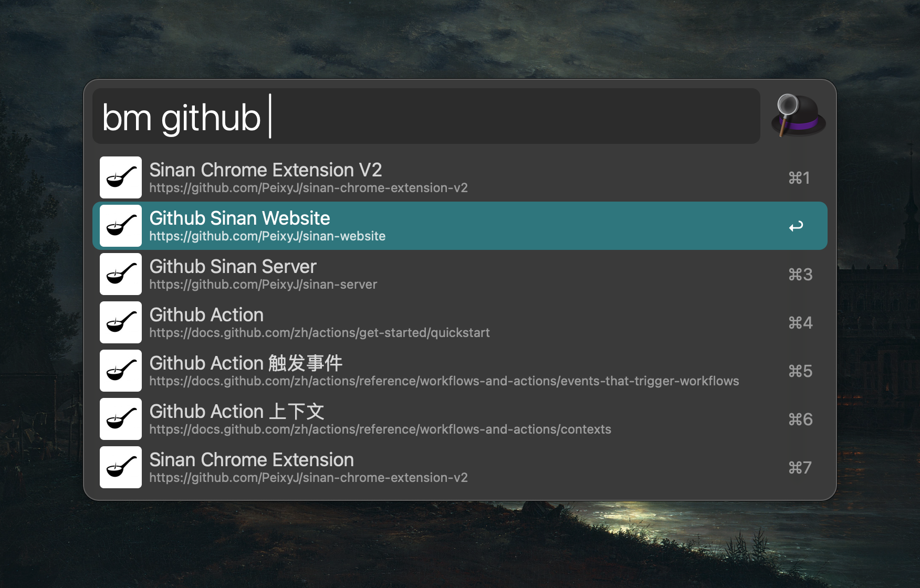Image resolution: width=920 pixels, height=588 pixels.
Task: Click the 'bm github' search field
Action: click(x=426, y=116)
